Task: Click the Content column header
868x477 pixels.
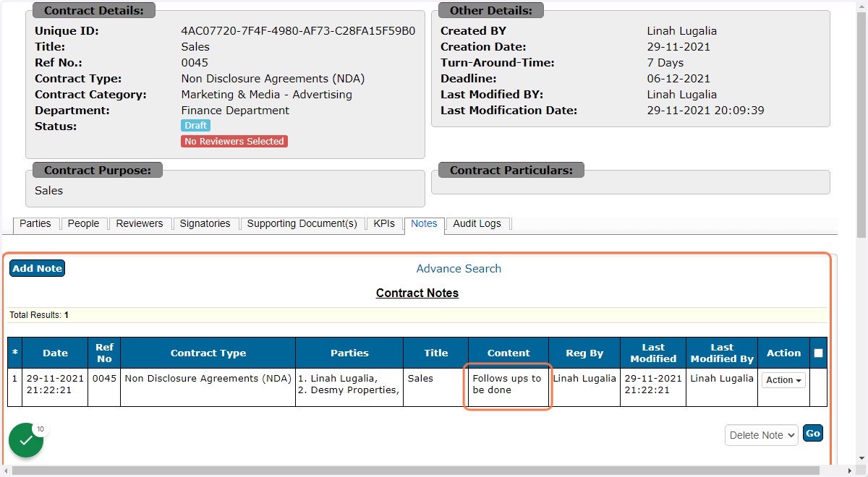Action: click(509, 353)
